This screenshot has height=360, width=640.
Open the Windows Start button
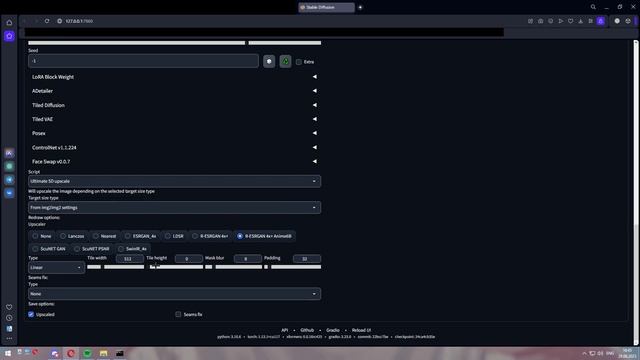[x=8, y=353]
